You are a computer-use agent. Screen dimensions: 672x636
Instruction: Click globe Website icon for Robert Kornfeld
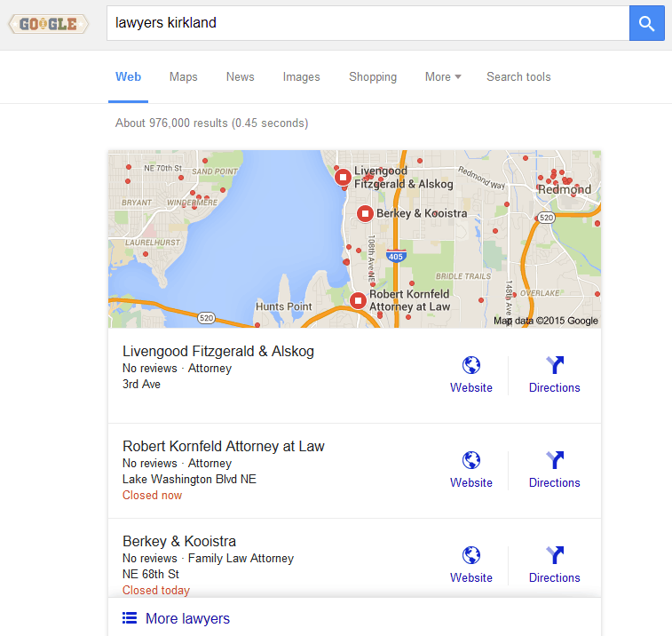(x=471, y=460)
